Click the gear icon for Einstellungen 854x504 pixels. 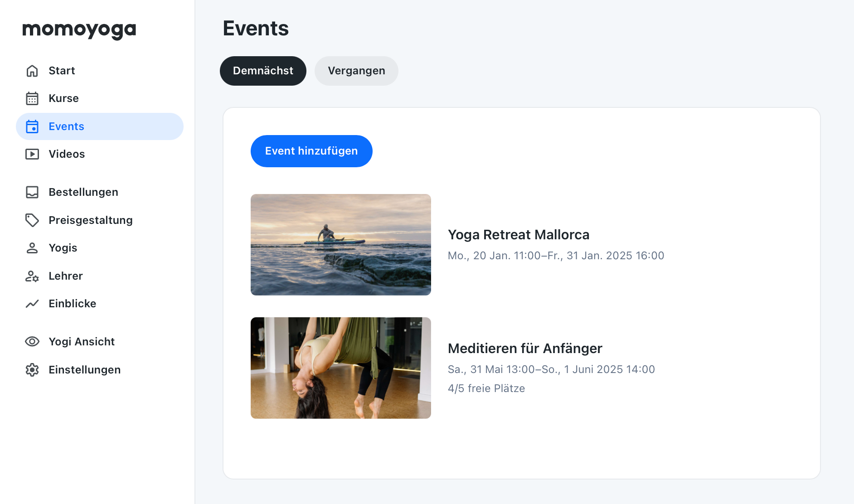[32, 370]
